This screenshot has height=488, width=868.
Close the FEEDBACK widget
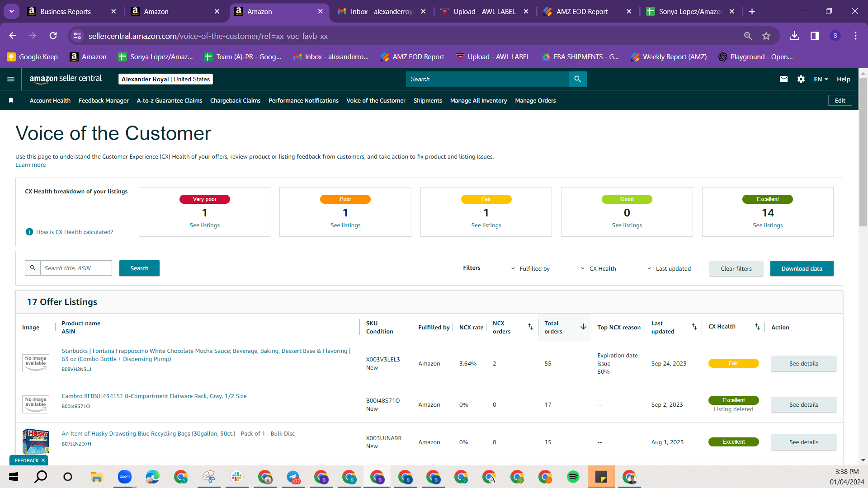pos(43,460)
